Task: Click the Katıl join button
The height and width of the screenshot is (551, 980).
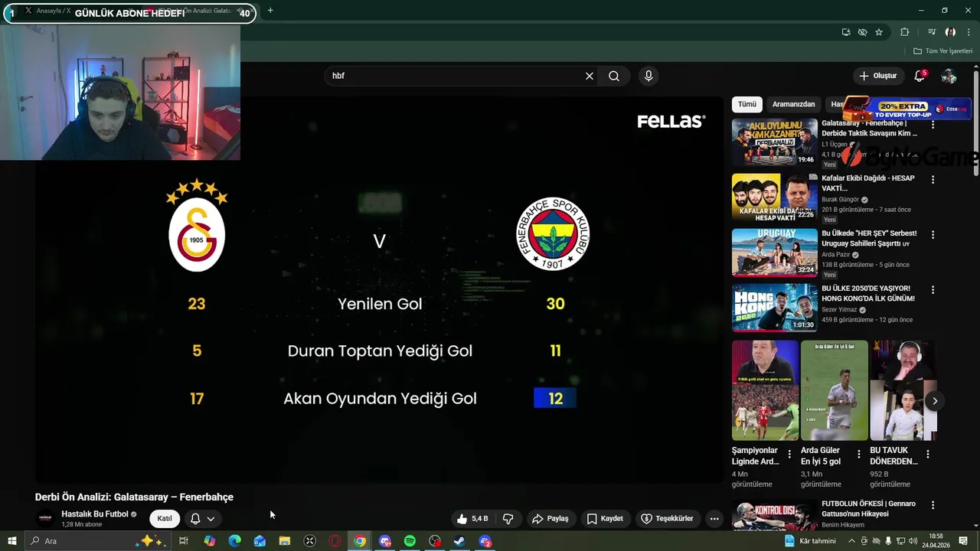Action: coord(165,519)
